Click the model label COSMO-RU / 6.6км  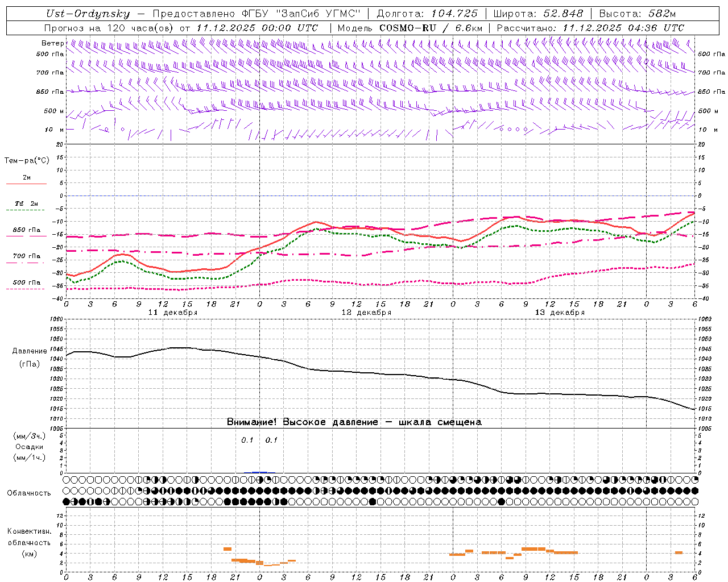click(x=431, y=28)
